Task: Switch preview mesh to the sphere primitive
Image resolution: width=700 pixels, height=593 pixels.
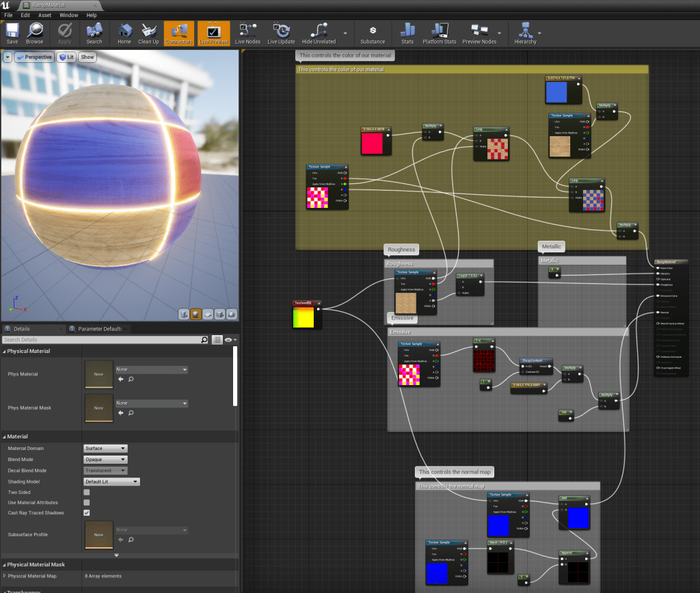Action: [196, 314]
